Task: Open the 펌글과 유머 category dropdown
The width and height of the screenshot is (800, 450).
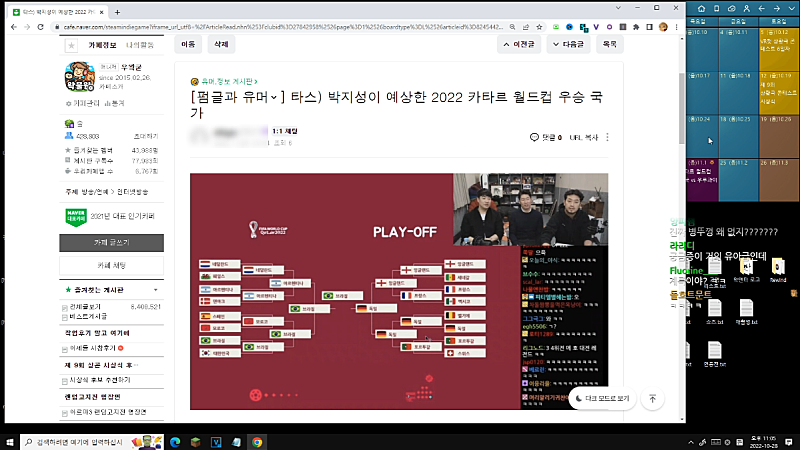Action: click(236, 97)
